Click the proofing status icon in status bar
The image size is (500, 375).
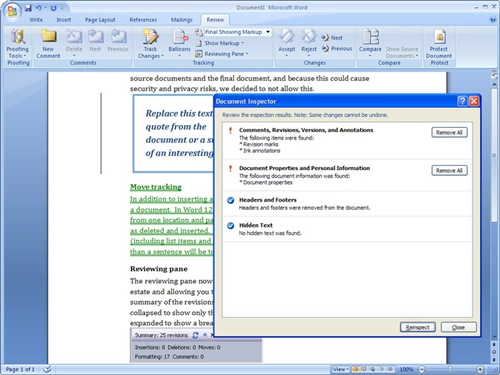47,369
